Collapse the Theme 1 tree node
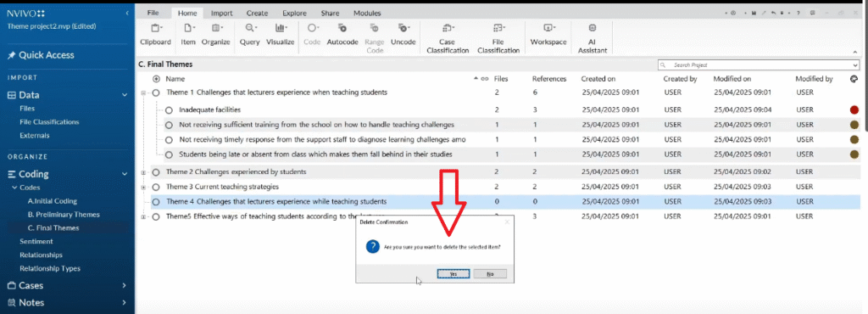Viewport: 868px width, 314px height. pos(144,93)
